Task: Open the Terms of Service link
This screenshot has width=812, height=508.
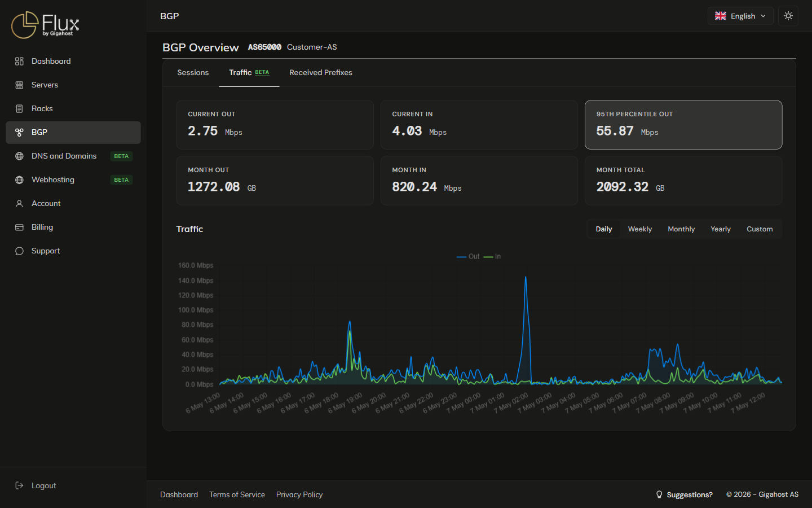Action: coord(237,494)
